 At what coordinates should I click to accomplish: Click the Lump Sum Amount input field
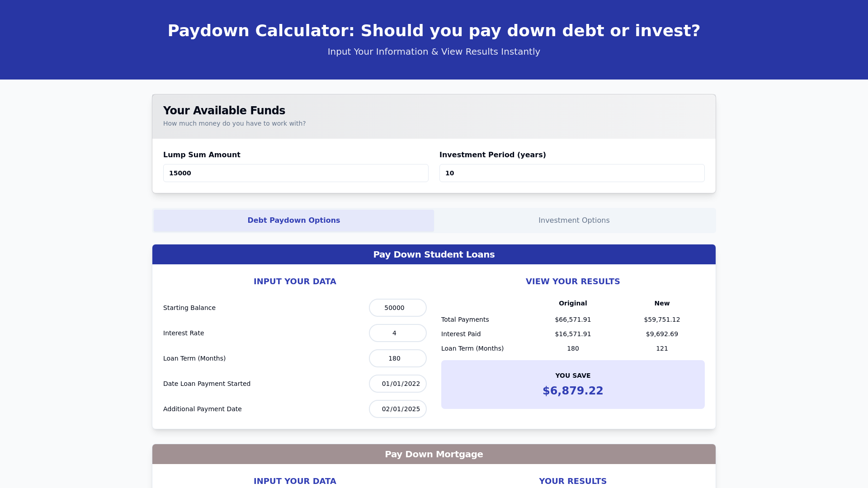[x=296, y=173]
